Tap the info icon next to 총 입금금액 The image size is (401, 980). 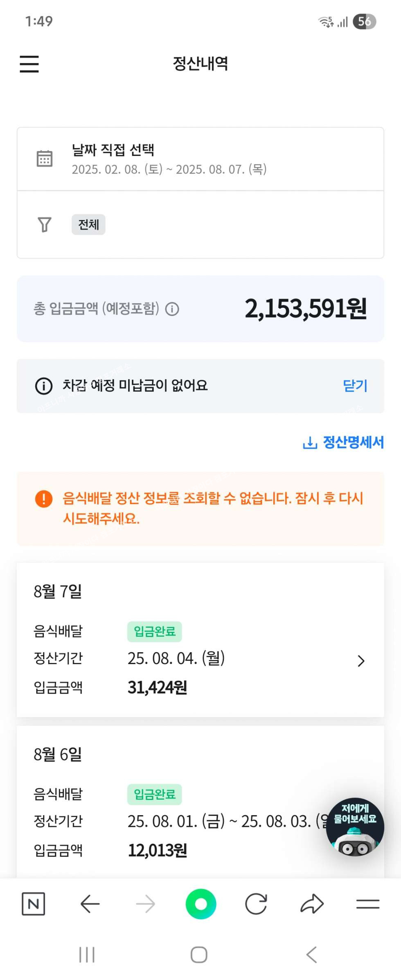click(172, 309)
